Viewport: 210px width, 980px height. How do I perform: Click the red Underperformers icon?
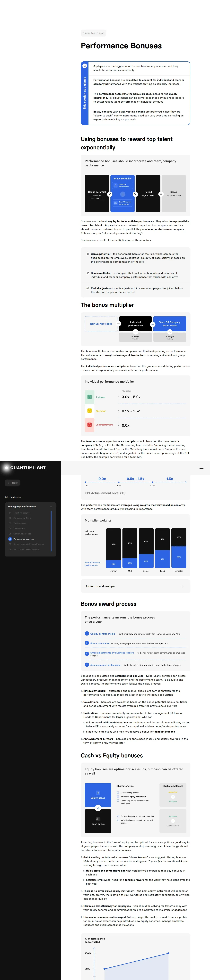[x=90, y=425]
